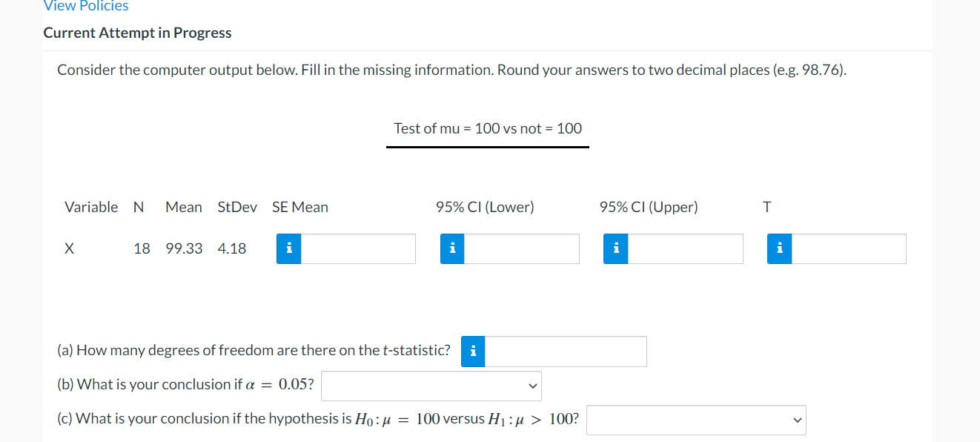The height and width of the screenshot is (442, 980).
Task: Click the Current Attempt in Progress heading
Action: (137, 33)
